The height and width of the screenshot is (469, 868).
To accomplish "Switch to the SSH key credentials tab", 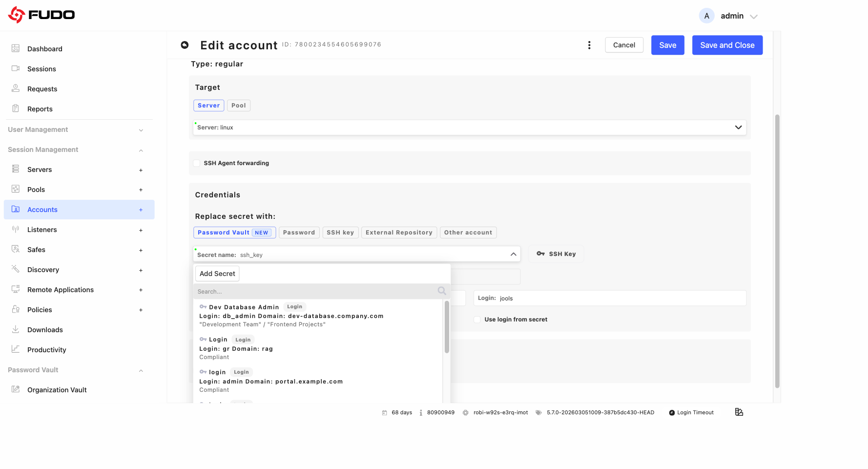I will [340, 233].
